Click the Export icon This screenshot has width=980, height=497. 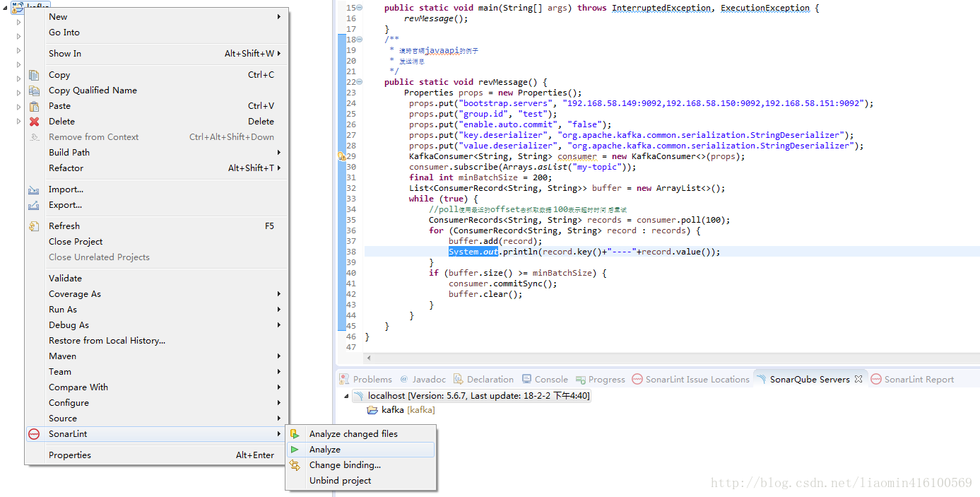34,205
